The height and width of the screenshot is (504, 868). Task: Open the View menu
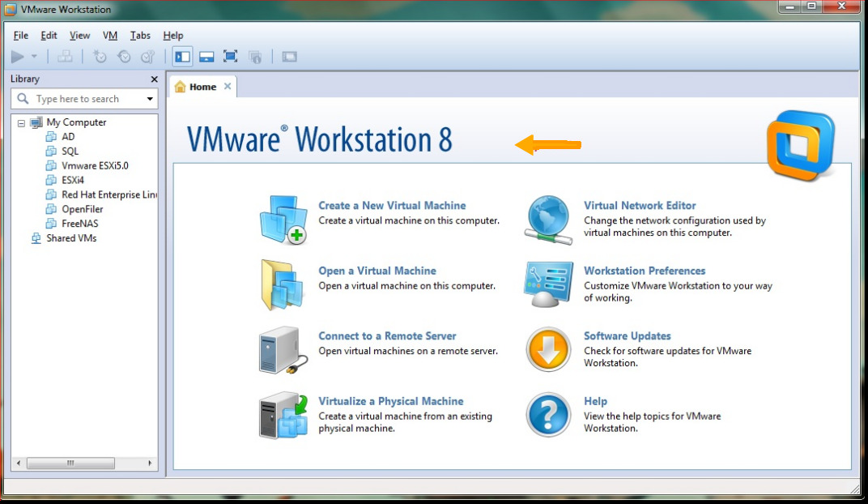(x=79, y=36)
